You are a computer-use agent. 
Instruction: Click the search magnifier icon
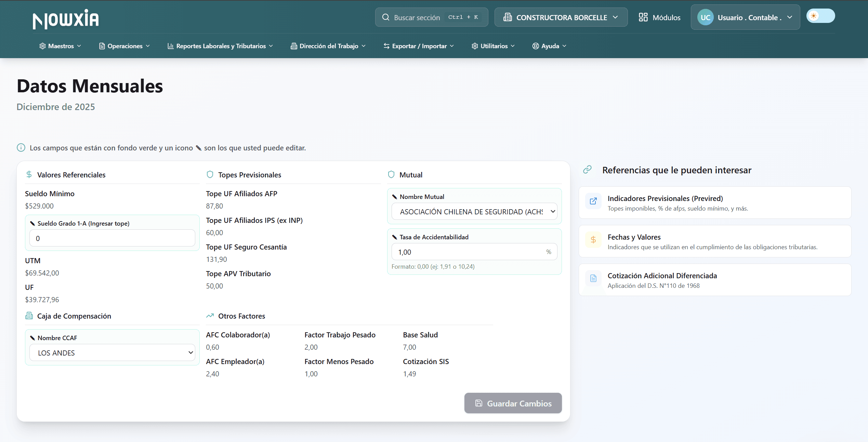(x=386, y=17)
